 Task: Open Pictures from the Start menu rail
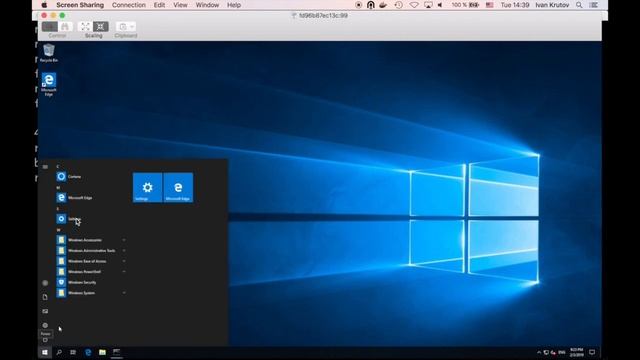click(45, 311)
